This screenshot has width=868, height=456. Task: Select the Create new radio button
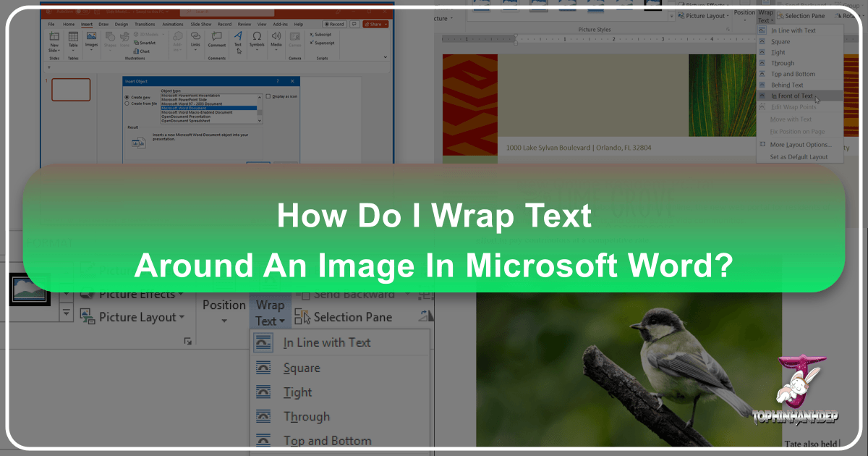[127, 96]
